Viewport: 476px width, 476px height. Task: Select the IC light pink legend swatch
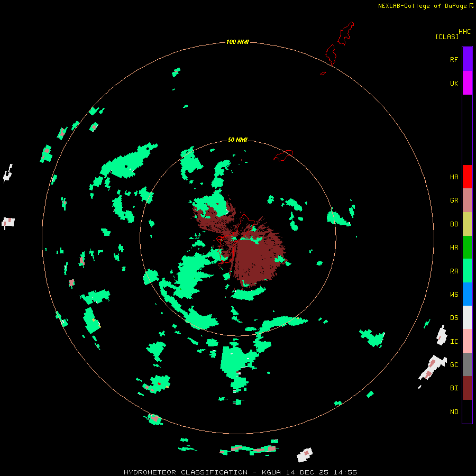coord(467,341)
